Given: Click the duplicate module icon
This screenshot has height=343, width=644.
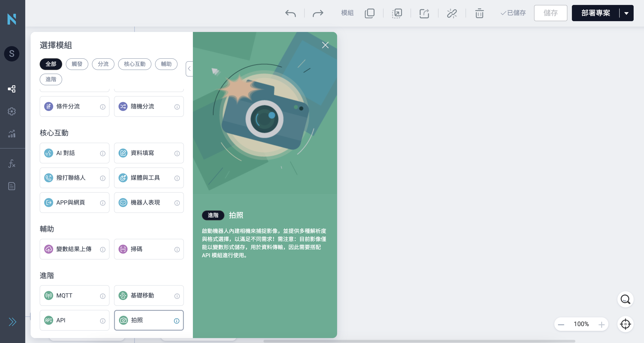Looking at the screenshot, I should (x=370, y=13).
